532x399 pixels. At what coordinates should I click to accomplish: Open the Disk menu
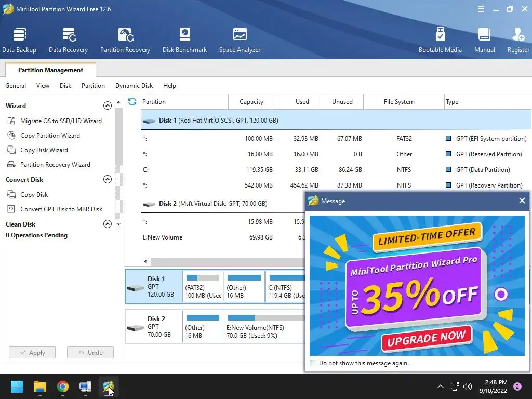[65, 86]
